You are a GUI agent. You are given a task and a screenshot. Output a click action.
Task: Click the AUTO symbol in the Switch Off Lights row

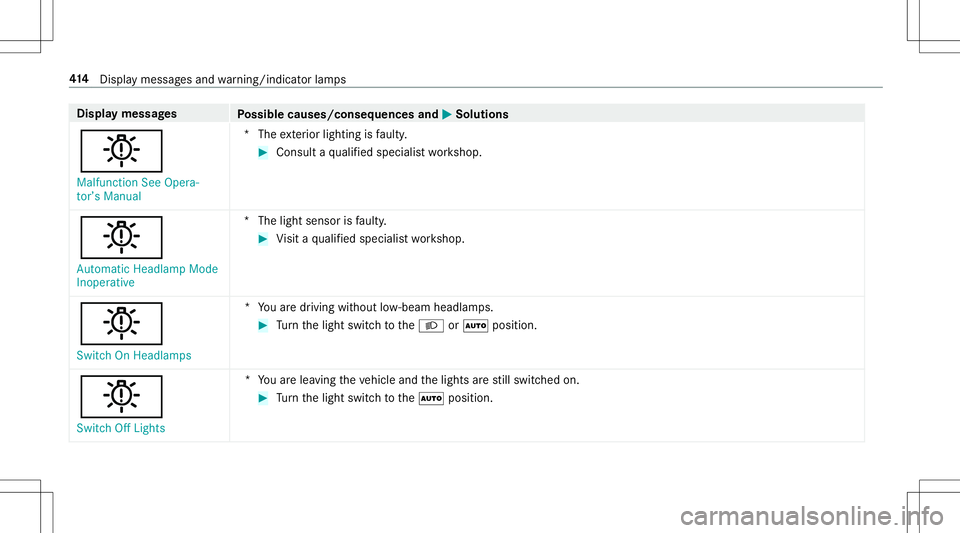point(431,398)
